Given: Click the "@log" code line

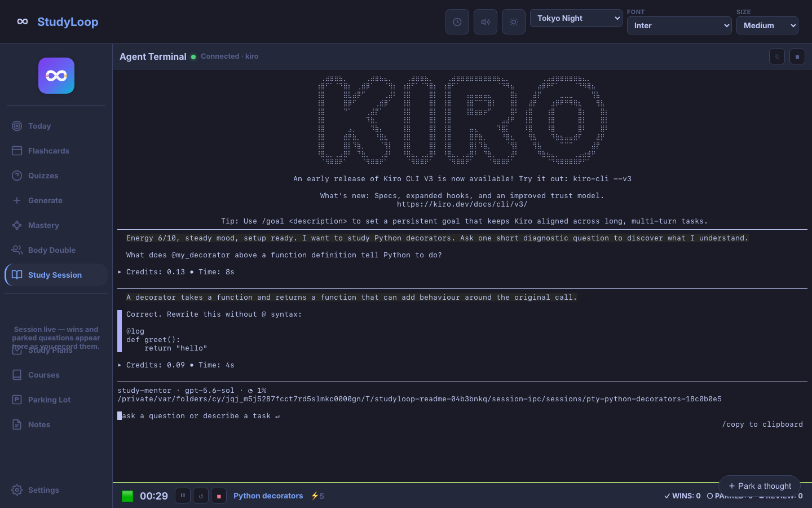Looking at the screenshot, I should 135,331.
